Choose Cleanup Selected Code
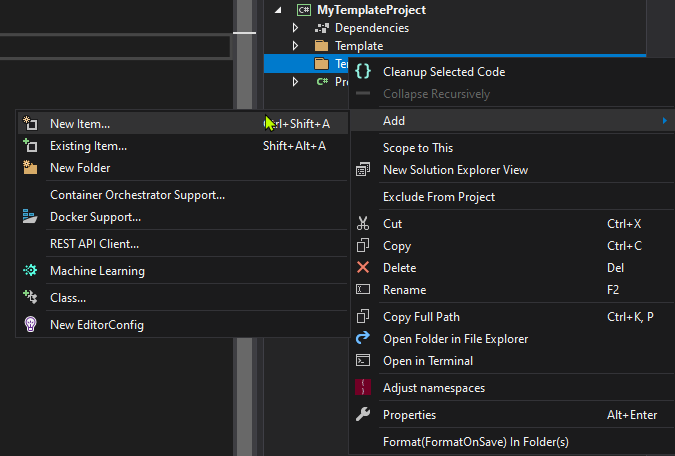This screenshot has width=675, height=456. coord(512,72)
